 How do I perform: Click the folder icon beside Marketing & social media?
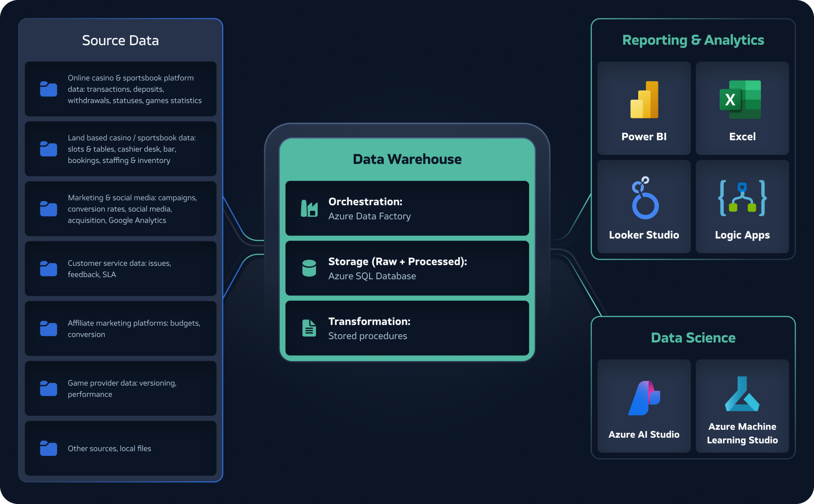pos(49,209)
